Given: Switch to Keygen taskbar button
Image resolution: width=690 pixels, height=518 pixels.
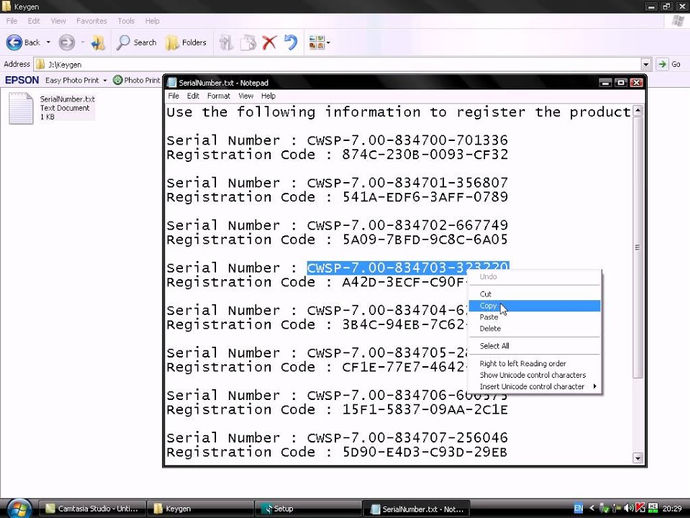Looking at the screenshot, I should click(200, 509).
